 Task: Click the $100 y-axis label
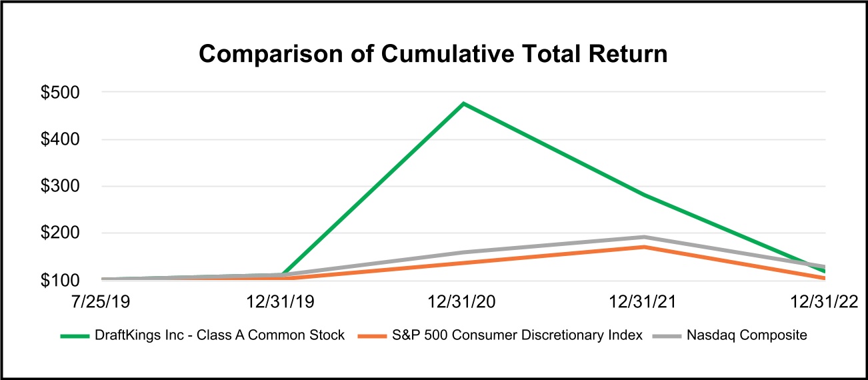pos(61,281)
